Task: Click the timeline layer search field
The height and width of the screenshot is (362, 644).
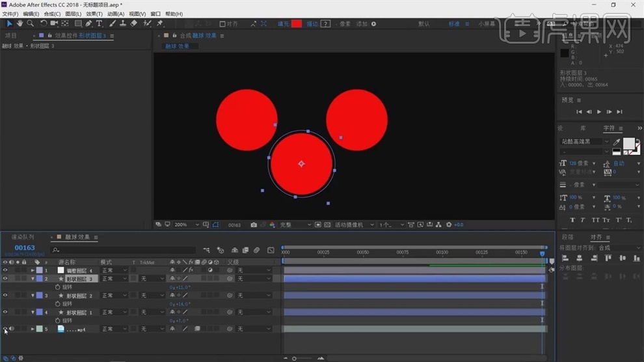Action: click(124, 250)
